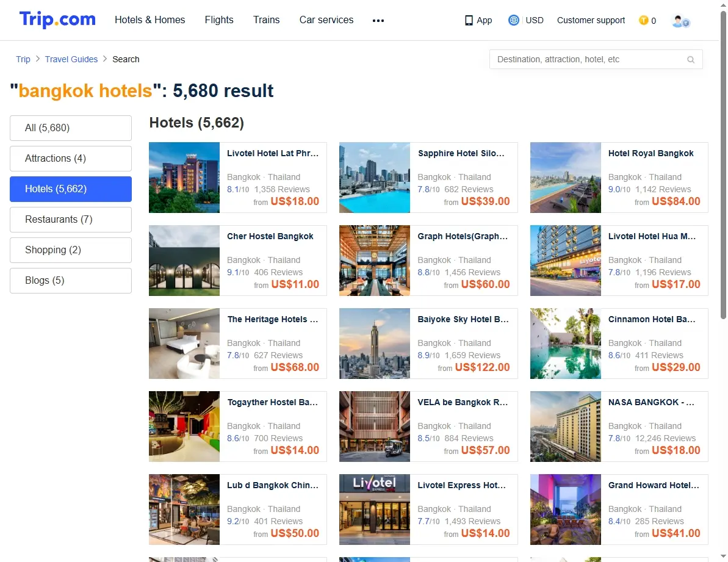Open Cher Hostel Bangkok photo

pyautogui.click(x=184, y=261)
